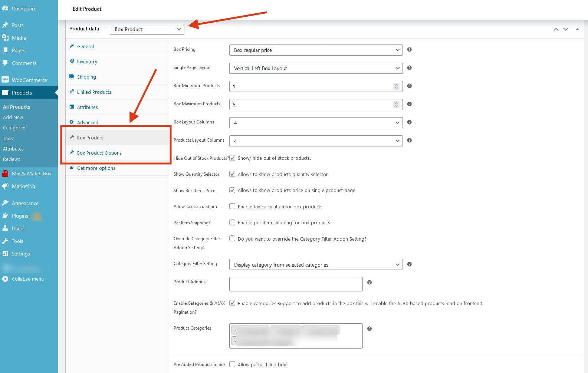Click the Dashboard gauge icon
Viewport: 588px width, 373px height.
pyautogui.click(x=5, y=9)
